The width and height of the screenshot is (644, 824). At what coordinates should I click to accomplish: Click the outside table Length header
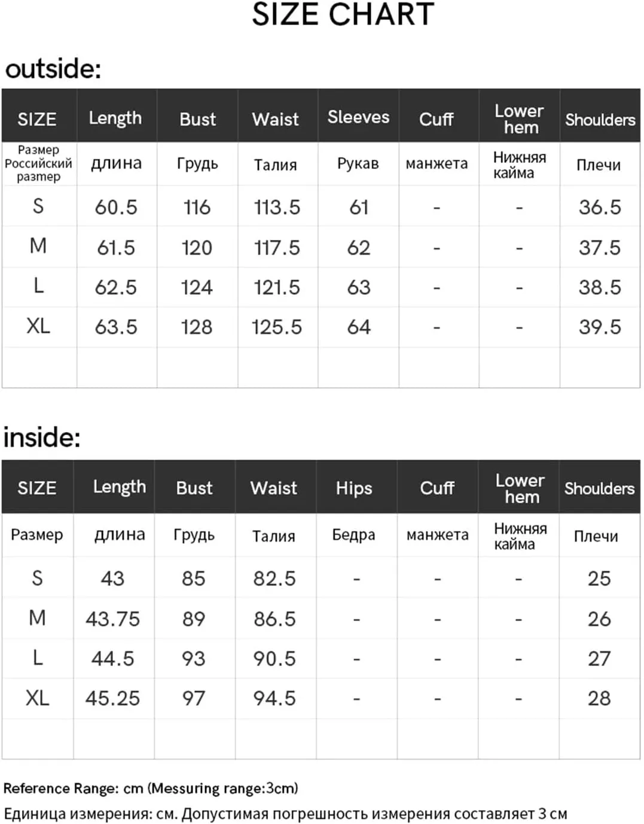tap(115, 118)
